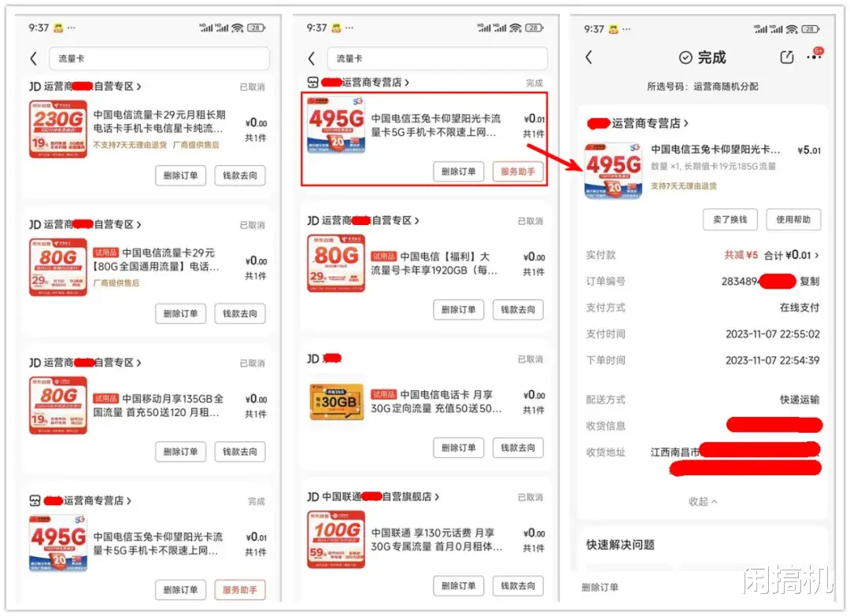Screen dimensions: 850x616
Task: Tap the Wi-Fi status icon on the middle phone screen
Action: (x=515, y=28)
